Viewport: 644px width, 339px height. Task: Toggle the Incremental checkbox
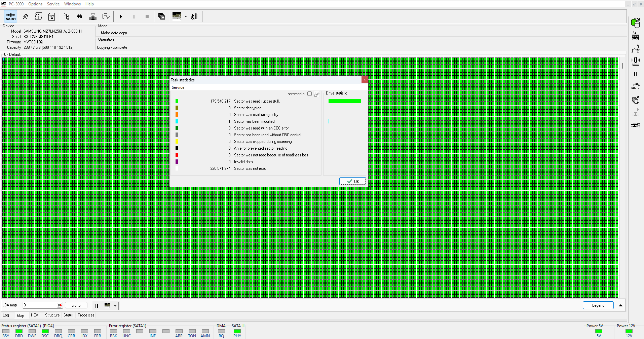point(309,94)
